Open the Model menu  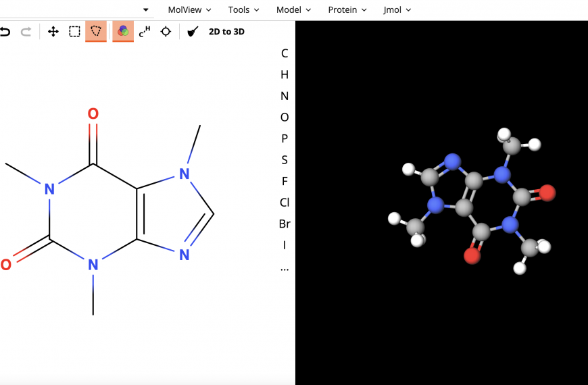(x=293, y=9)
